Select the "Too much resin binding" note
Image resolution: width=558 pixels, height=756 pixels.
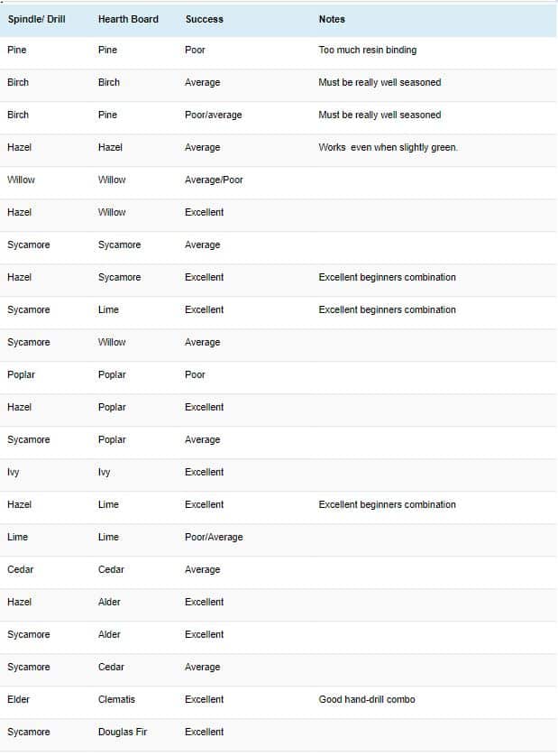[367, 50]
